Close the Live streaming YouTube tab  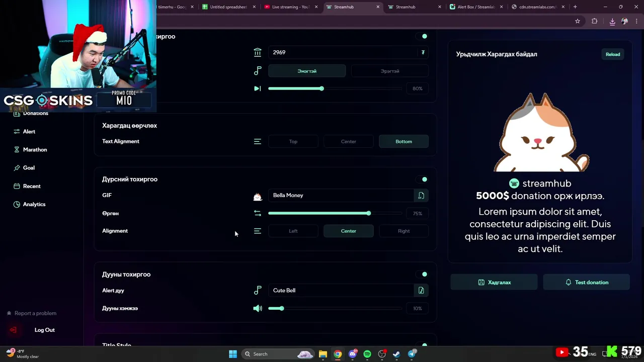(316, 7)
